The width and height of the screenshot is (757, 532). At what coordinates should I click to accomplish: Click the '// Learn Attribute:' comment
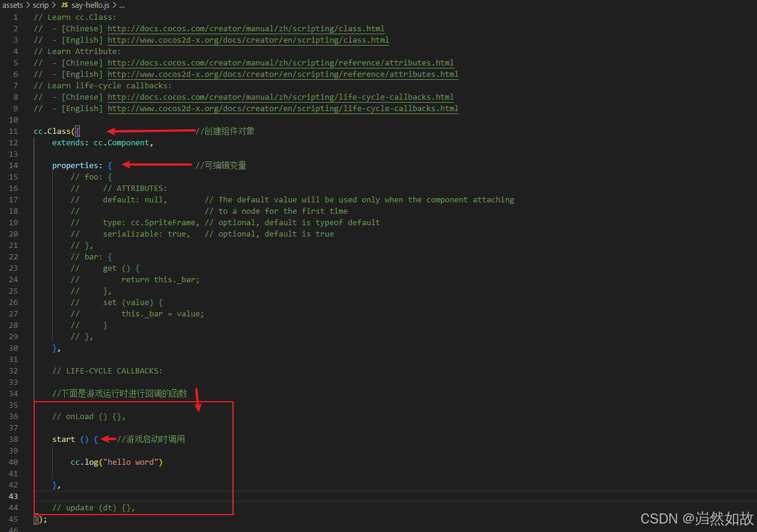coord(77,51)
